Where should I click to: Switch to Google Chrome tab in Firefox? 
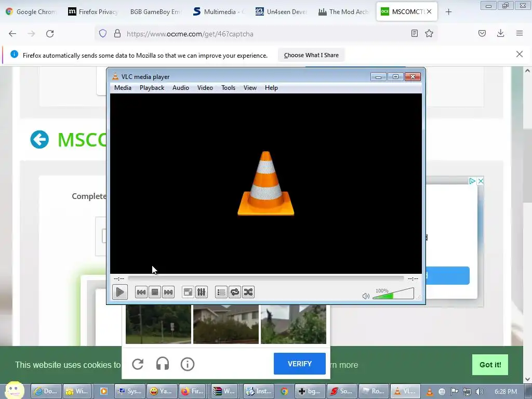[31, 12]
